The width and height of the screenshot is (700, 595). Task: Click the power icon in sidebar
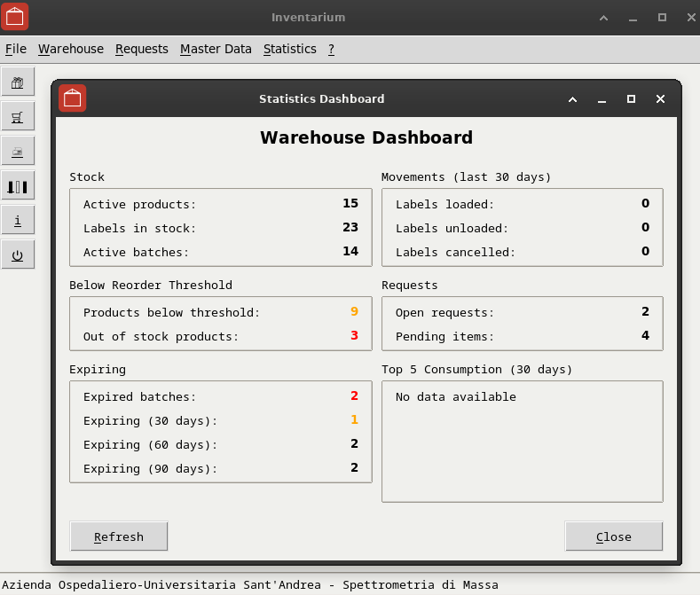pyautogui.click(x=18, y=255)
